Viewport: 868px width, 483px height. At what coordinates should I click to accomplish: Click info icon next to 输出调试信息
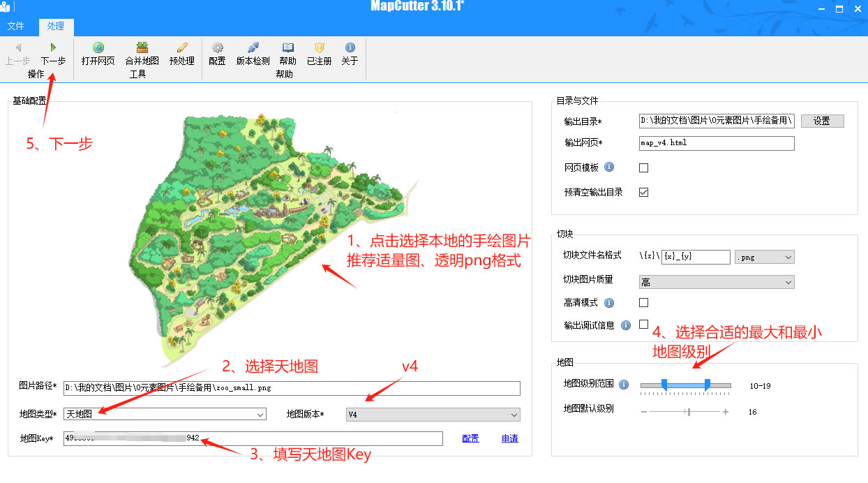point(626,325)
